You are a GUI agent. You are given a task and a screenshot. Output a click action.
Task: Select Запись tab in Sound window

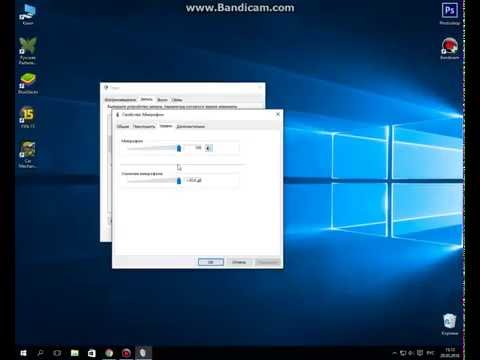[146, 99]
